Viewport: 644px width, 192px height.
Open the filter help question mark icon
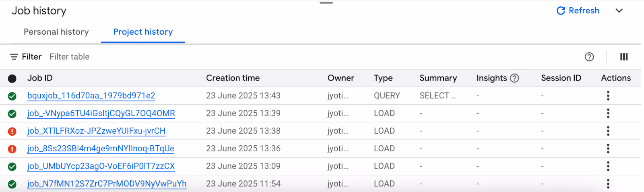pyautogui.click(x=589, y=57)
